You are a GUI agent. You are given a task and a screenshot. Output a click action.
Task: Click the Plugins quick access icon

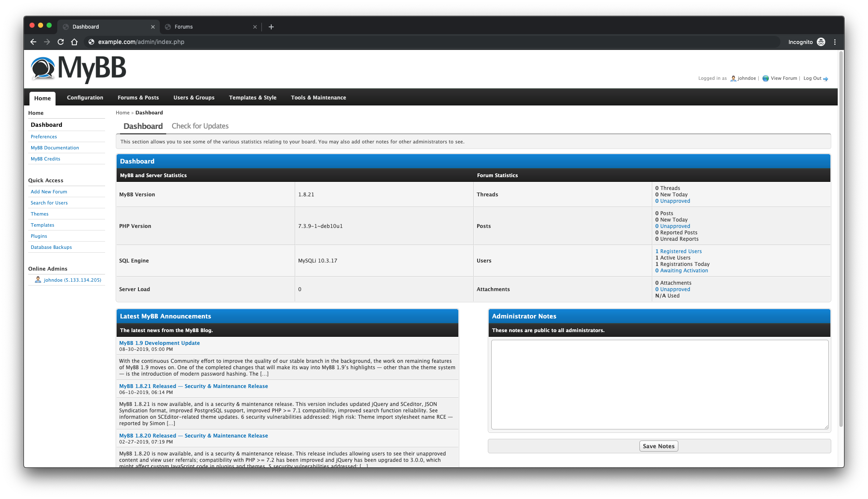point(39,236)
